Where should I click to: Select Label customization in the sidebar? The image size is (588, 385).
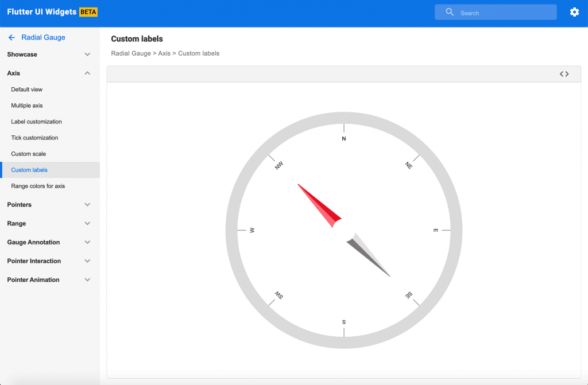coord(36,122)
